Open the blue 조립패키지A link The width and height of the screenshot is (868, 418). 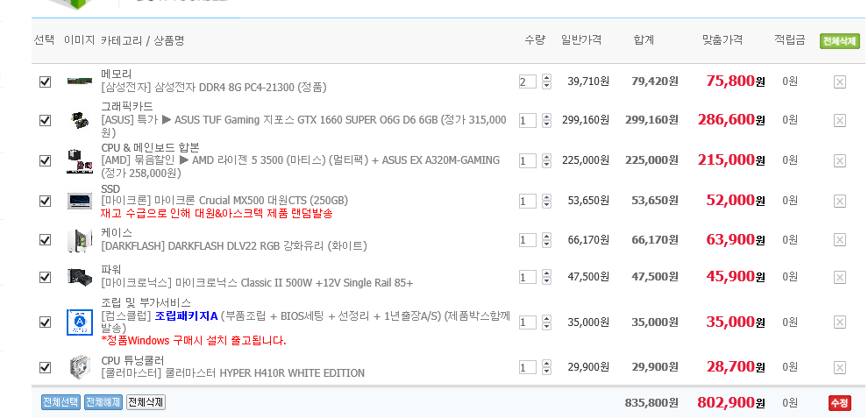(x=186, y=315)
